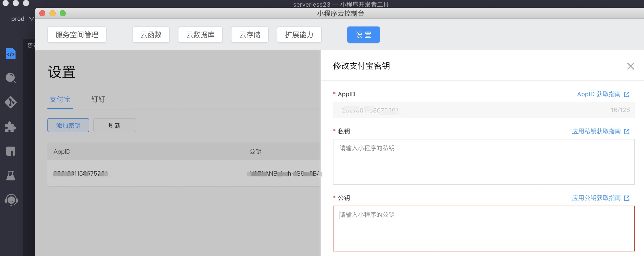Select the 支付宝 settings tab
Screen dimensions: 644x256
click(60, 99)
